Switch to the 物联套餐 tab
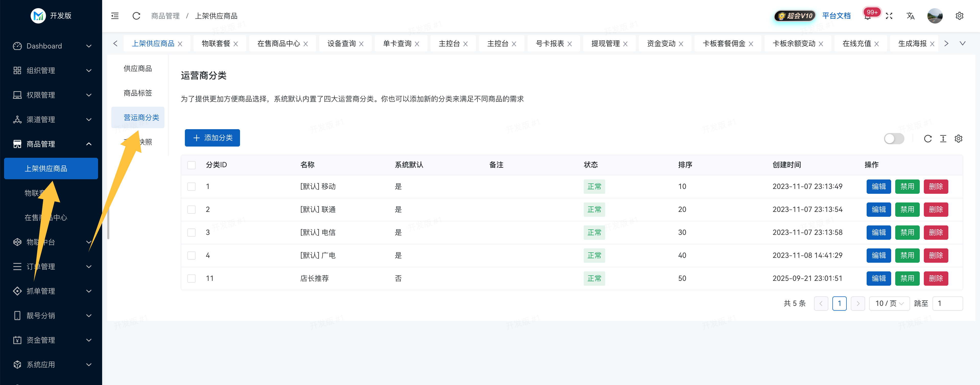 [216, 43]
